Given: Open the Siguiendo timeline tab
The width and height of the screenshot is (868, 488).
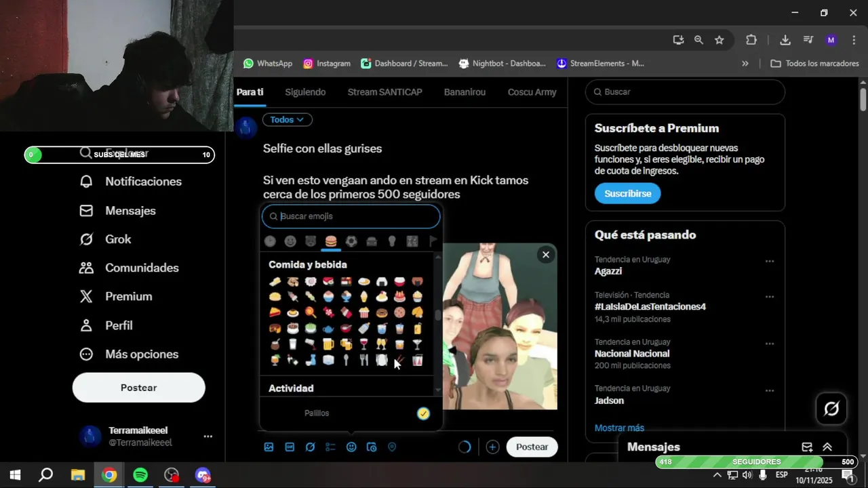Looking at the screenshot, I should point(305,92).
